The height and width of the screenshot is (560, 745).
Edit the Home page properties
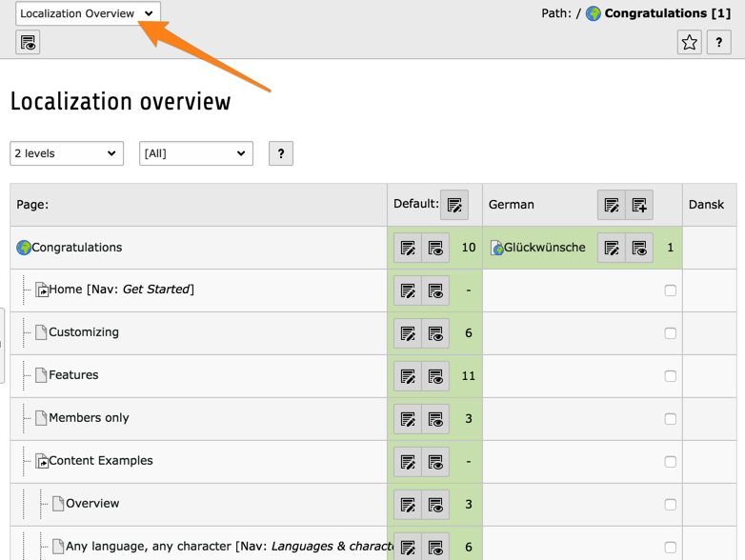coord(408,290)
